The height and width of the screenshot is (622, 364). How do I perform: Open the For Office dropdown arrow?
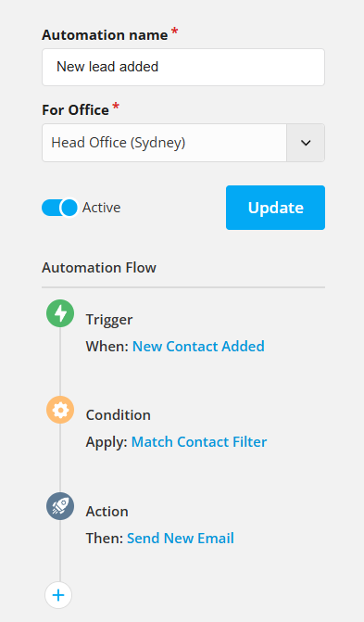point(306,143)
